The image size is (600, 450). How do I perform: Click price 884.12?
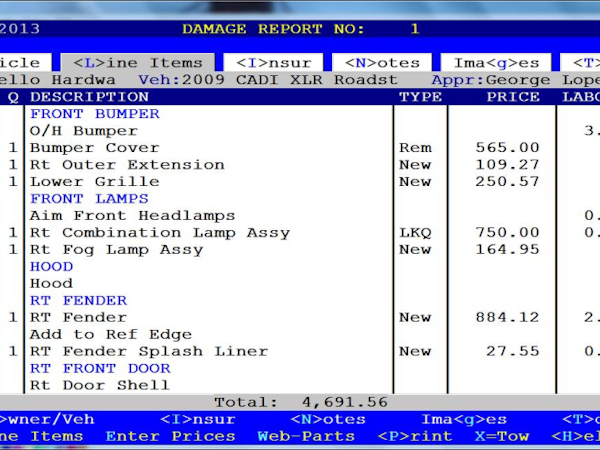pyautogui.click(x=507, y=317)
